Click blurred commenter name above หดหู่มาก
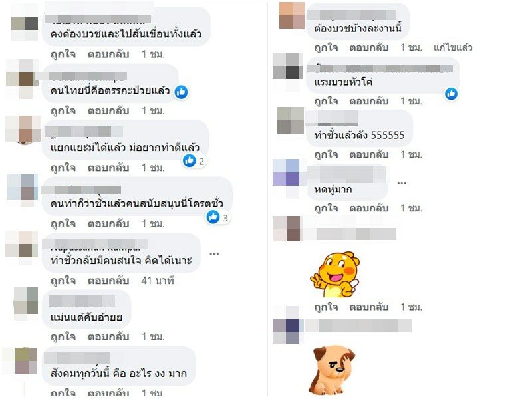This screenshot has height=399, width=532. (346, 174)
